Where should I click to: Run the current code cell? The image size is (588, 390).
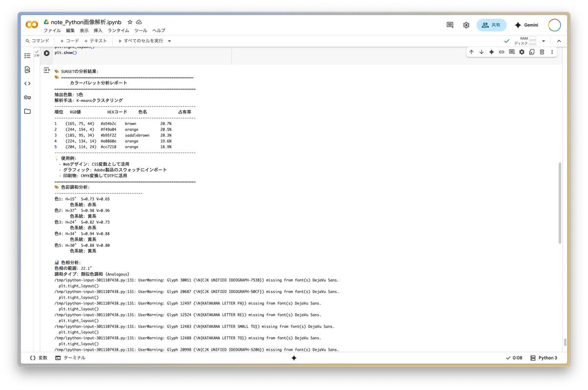coord(47,53)
